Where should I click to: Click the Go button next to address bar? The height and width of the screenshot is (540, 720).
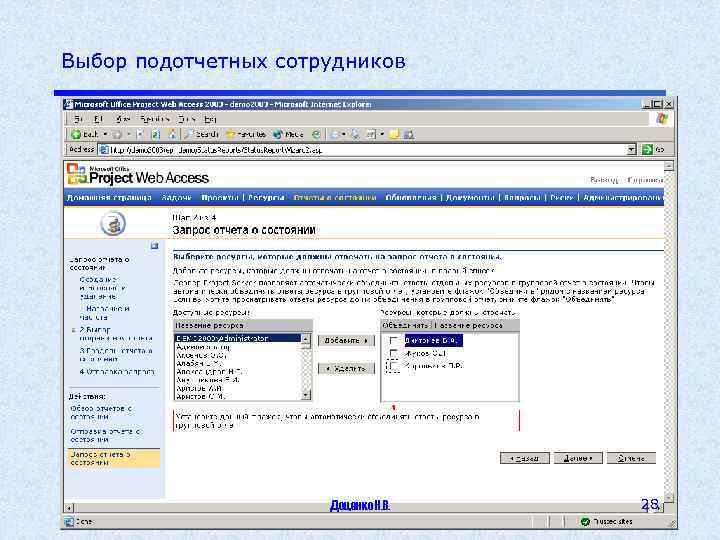coord(652,149)
